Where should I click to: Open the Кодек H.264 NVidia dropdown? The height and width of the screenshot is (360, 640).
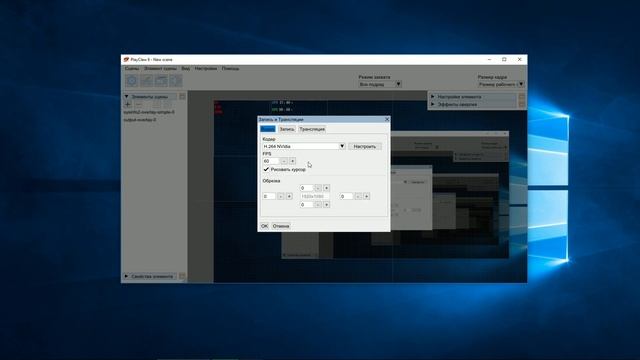pos(304,146)
